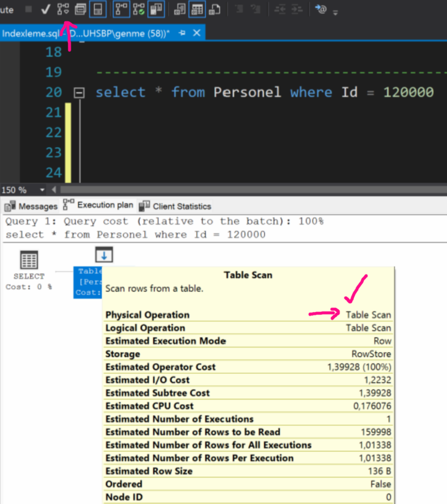Switch to the Messages tab
The width and height of the screenshot is (447, 504).
tap(32, 206)
